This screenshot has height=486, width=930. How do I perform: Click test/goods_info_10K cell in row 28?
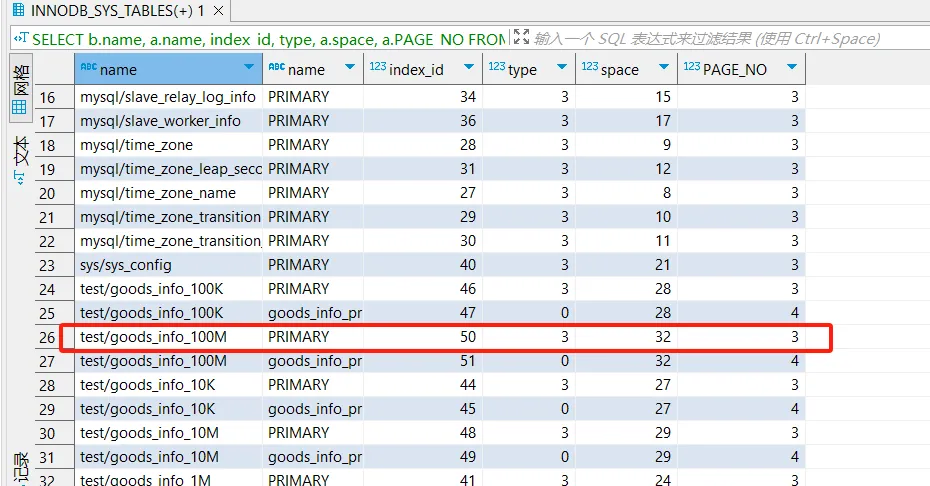point(168,385)
